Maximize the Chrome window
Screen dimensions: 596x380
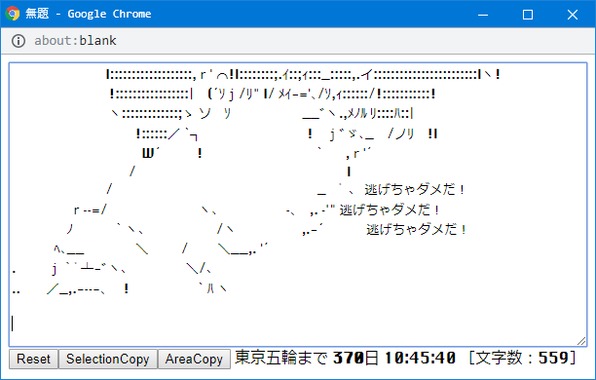click(528, 15)
